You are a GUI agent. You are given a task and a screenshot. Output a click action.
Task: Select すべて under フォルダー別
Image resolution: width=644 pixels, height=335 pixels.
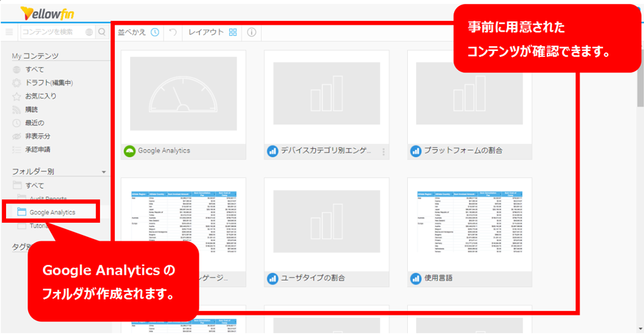point(34,185)
